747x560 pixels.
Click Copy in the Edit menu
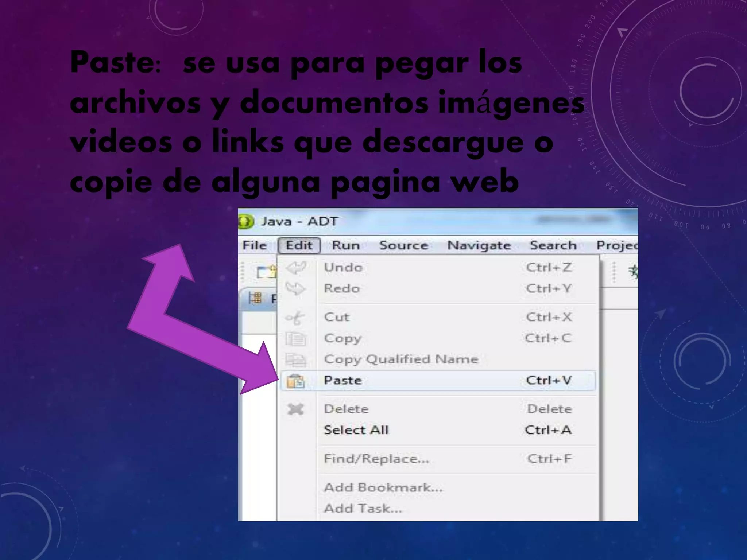(x=438, y=338)
